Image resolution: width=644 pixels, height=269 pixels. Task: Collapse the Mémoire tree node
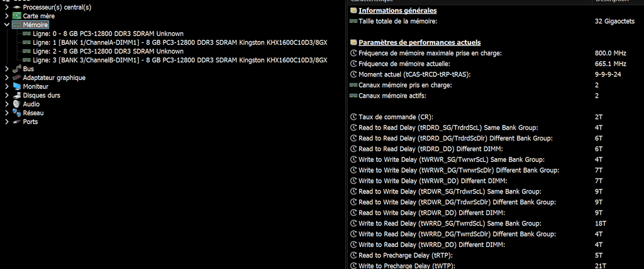[6, 25]
